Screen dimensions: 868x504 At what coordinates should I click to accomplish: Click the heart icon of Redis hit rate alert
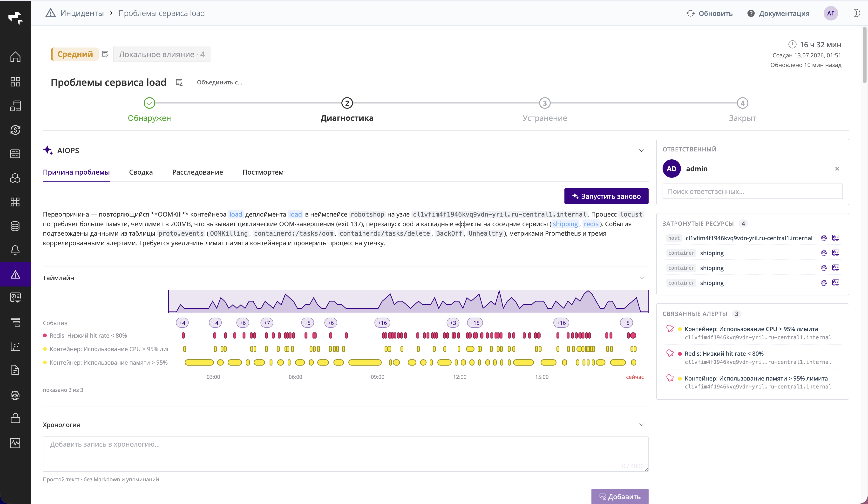[670, 354]
